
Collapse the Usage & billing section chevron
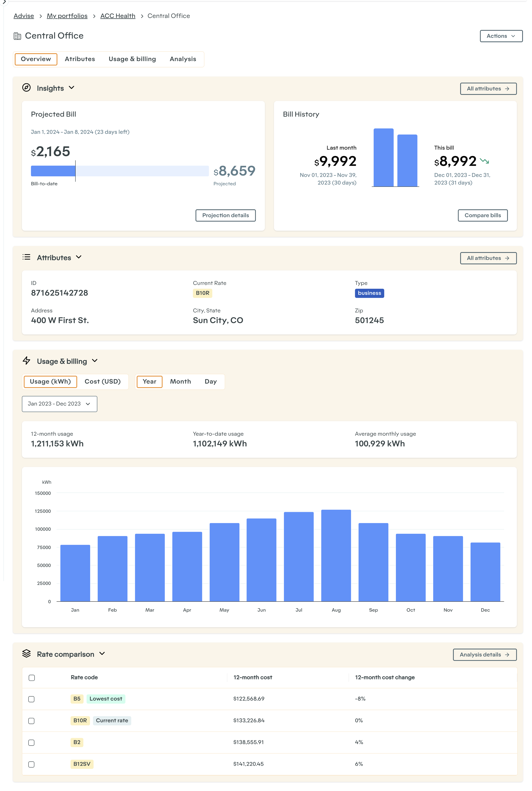[95, 361]
